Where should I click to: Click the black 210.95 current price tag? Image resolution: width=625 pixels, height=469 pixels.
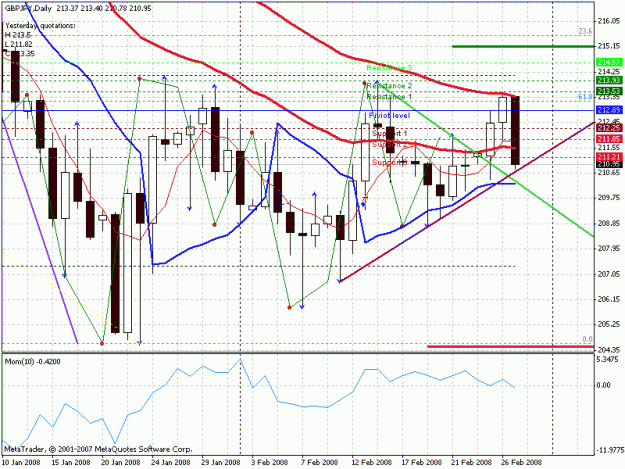pos(609,164)
